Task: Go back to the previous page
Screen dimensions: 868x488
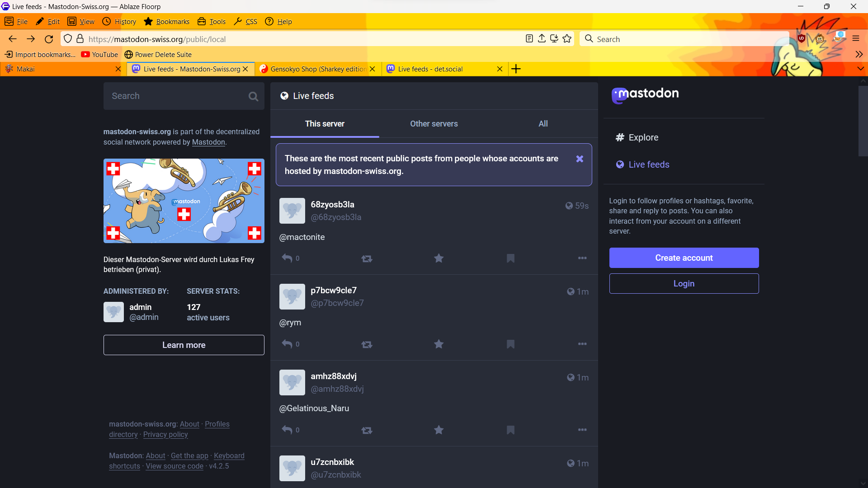Action: point(13,39)
